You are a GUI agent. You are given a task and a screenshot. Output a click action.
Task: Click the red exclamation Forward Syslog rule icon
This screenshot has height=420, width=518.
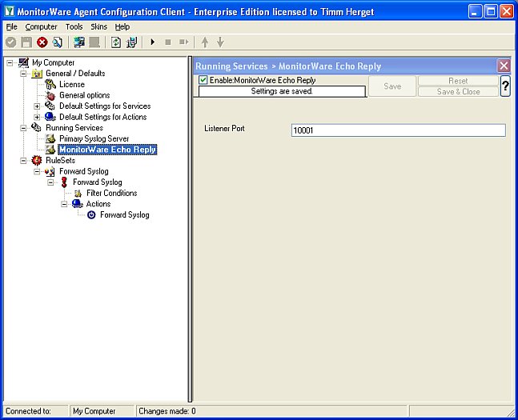click(x=64, y=182)
